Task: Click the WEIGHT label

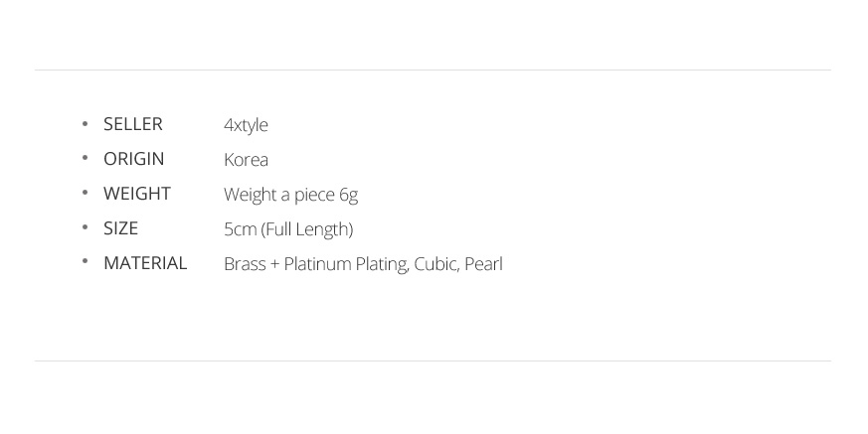Action: click(x=137, y=194)
